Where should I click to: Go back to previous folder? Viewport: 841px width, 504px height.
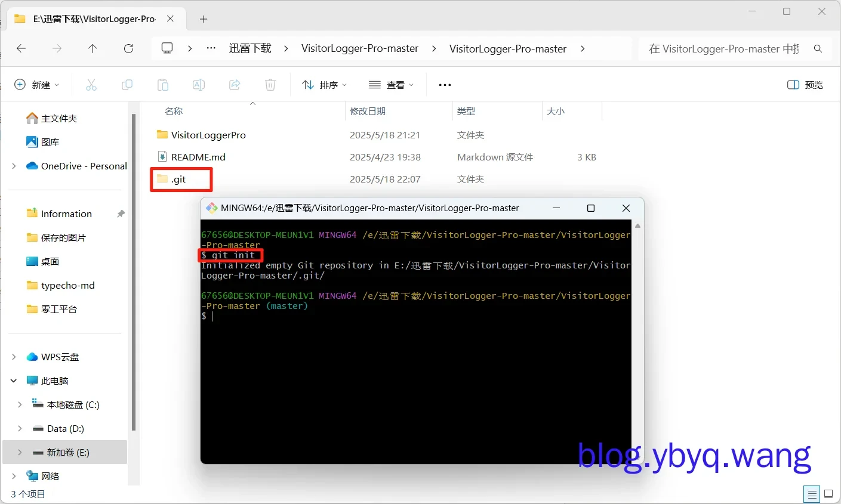(21, 49)
